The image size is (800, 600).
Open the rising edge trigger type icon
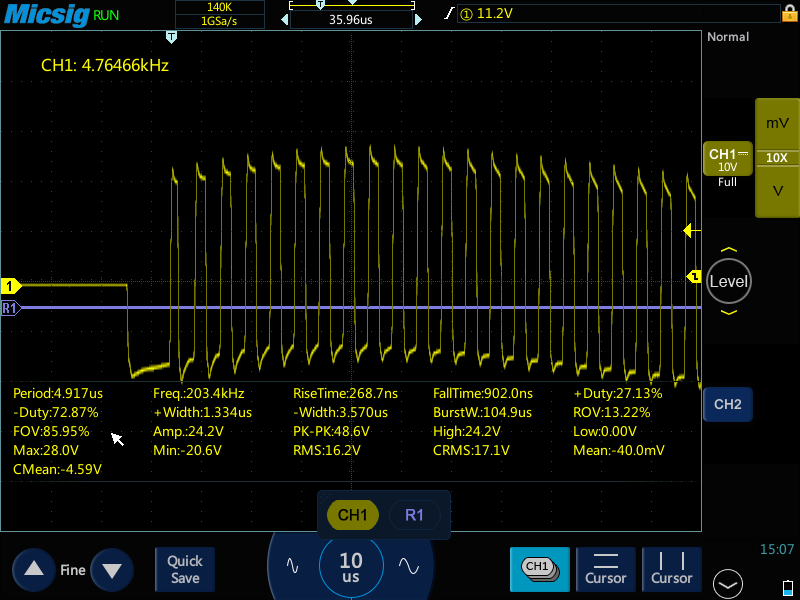pyautogui.click(x=448, y=13)
